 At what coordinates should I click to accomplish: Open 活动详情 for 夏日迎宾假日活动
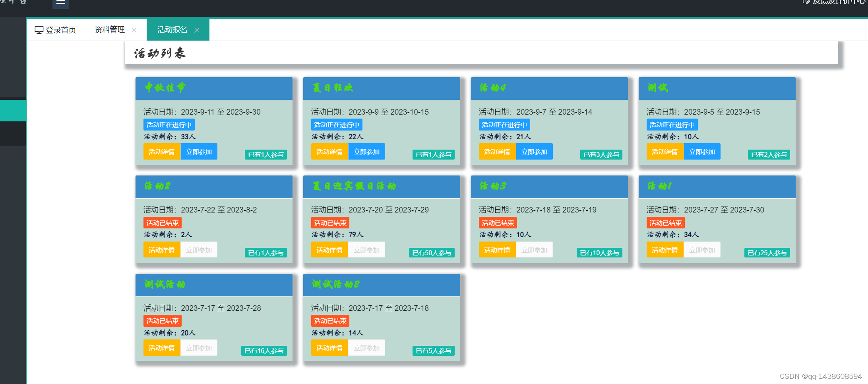(x=329, y=250)
